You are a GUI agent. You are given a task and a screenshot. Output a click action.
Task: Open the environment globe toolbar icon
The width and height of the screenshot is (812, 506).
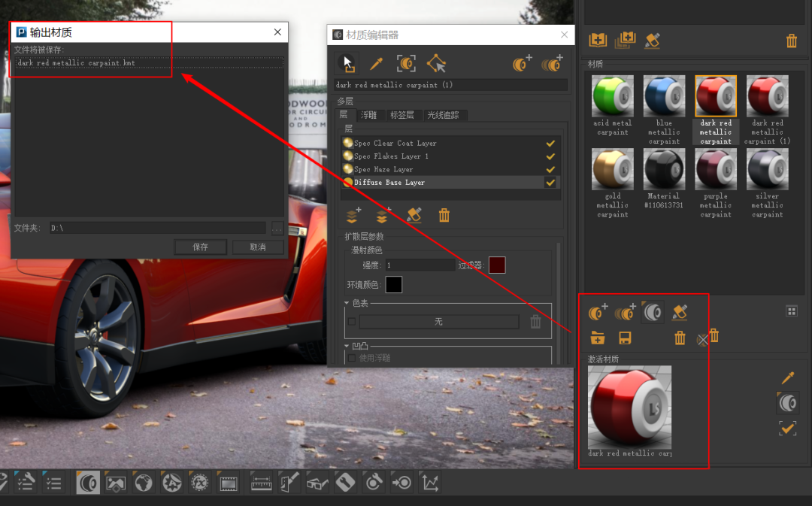coord(143,482)
